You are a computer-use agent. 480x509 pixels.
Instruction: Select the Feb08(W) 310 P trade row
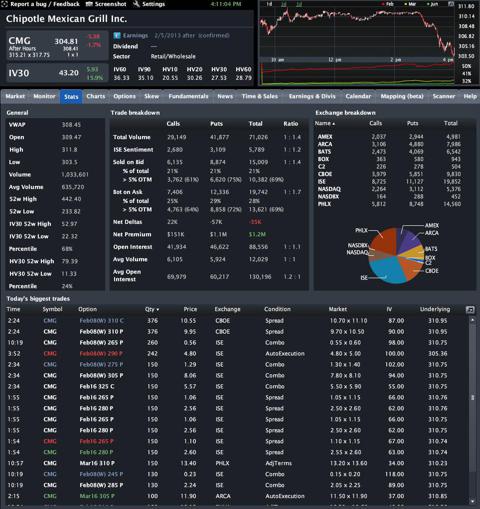pyautogui.click(x=236, y=332)
